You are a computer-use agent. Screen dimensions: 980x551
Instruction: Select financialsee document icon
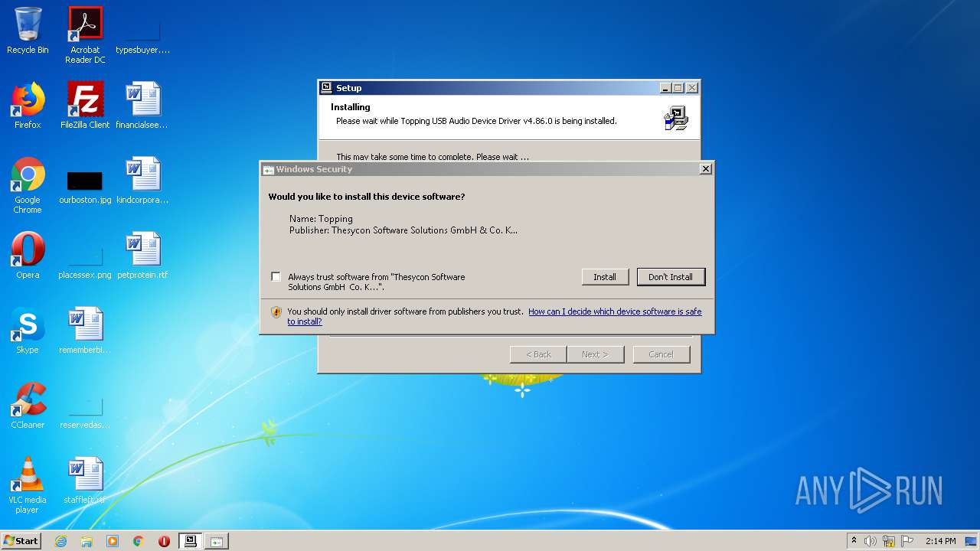[x=142, y=106]
